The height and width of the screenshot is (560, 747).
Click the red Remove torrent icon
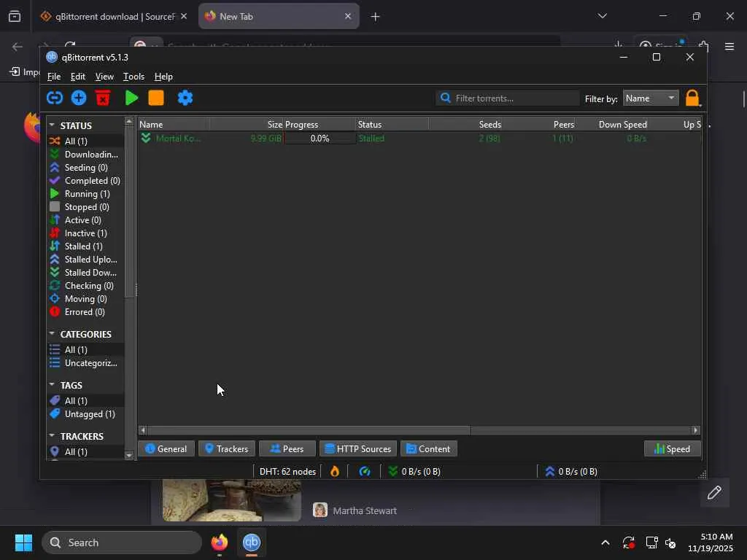[103, 98]
